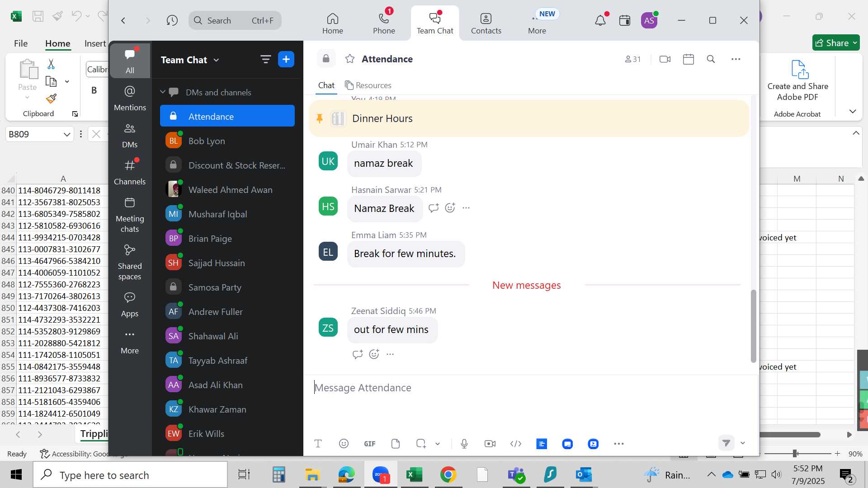Open DMs in the sidebar

130,135
